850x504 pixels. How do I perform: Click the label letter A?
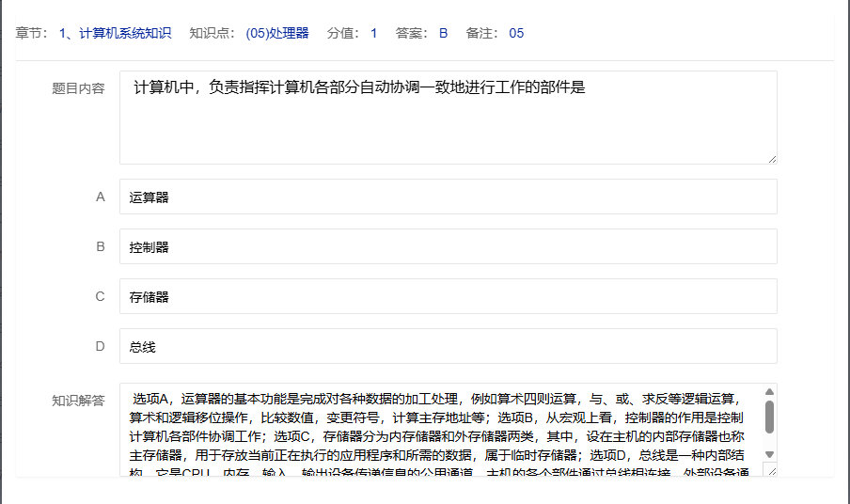pyautogui.click(x=101, y=197)
